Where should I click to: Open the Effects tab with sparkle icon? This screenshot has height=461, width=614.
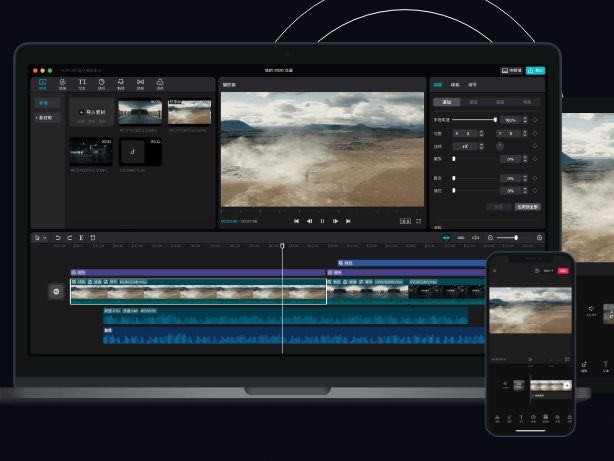tap(121, 84)
